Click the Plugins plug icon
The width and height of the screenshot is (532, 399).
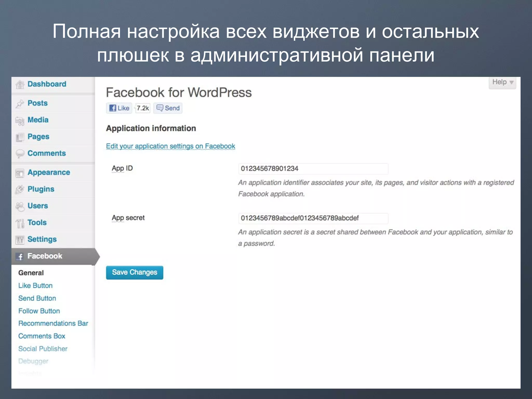tap(20, 190)
